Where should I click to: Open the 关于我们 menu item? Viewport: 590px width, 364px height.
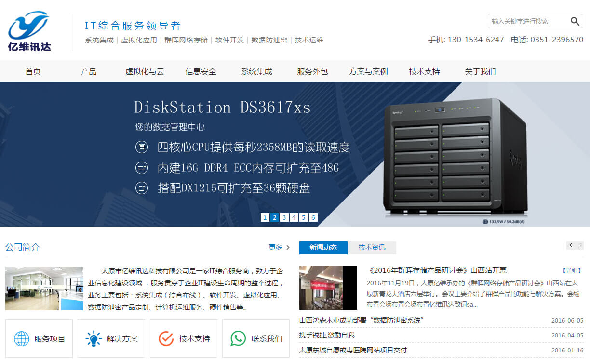(x=480, y=71)
